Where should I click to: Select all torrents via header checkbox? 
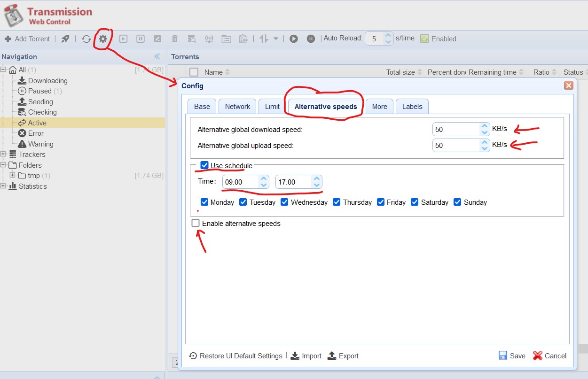point(194,72)
